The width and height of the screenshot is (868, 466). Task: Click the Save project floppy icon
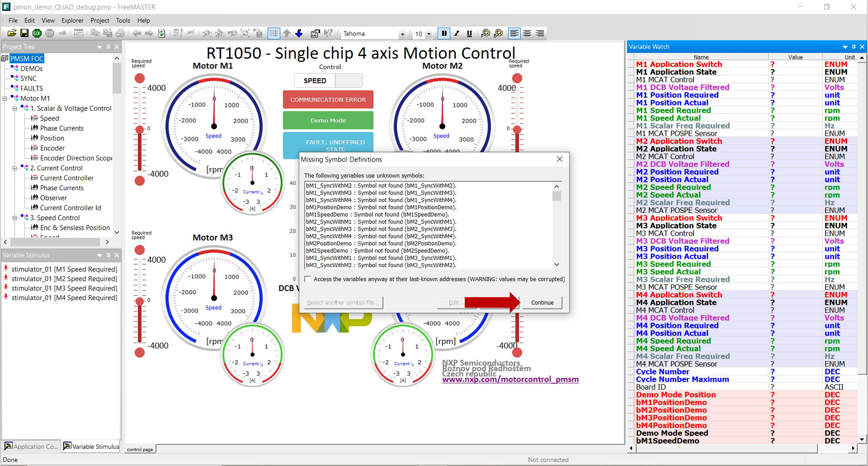coord(24,33)
